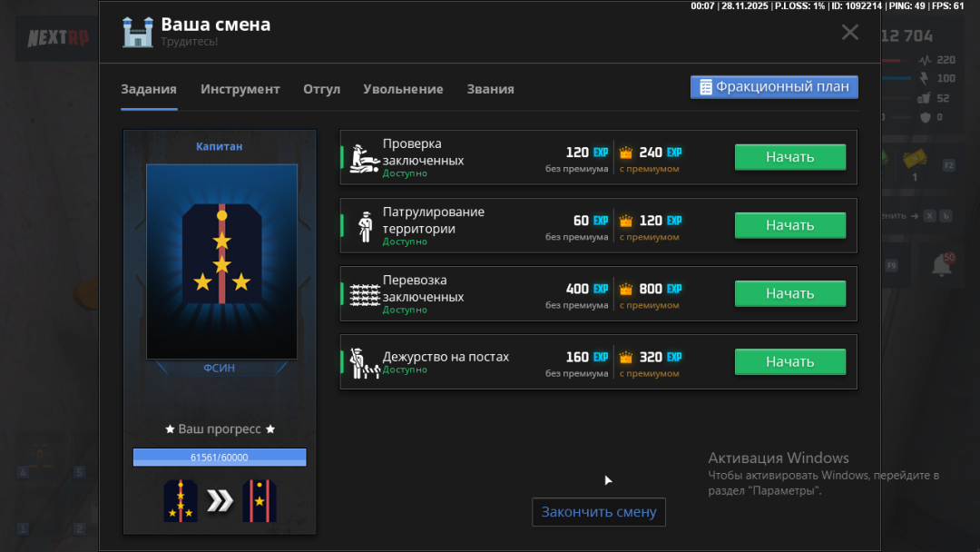980x552 pixels.
Task: Start the Проверка заключенных task
Action: 789,157
